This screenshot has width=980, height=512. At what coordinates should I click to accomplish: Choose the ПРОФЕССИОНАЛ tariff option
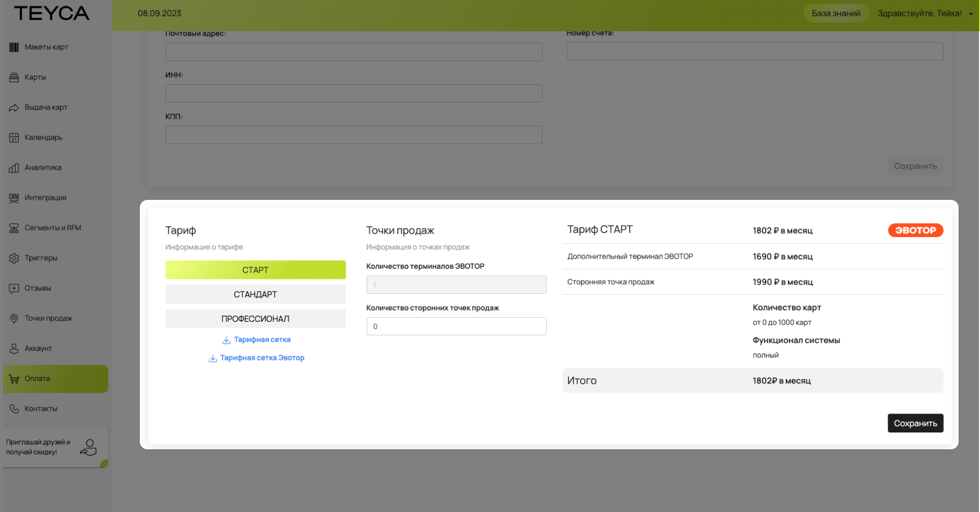click(x=255, y=319)
